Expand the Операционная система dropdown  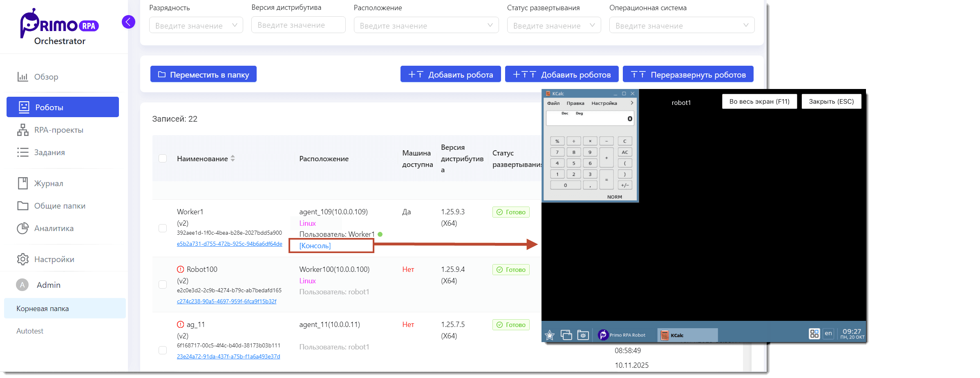coord(681,25)
